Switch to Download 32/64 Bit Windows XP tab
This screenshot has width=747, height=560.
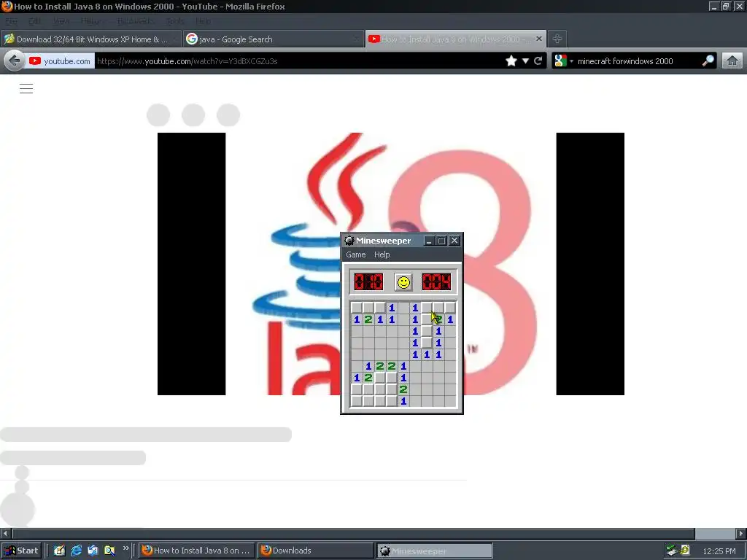click(x=91, y=39)
